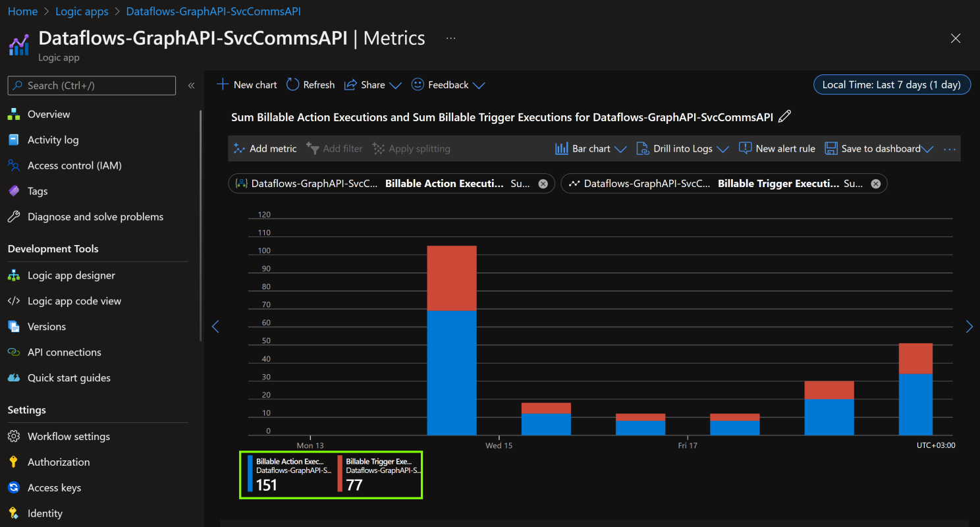Expand the Drill into Logs dropdown
Viewport: 980px width, 527px height.
722,150
